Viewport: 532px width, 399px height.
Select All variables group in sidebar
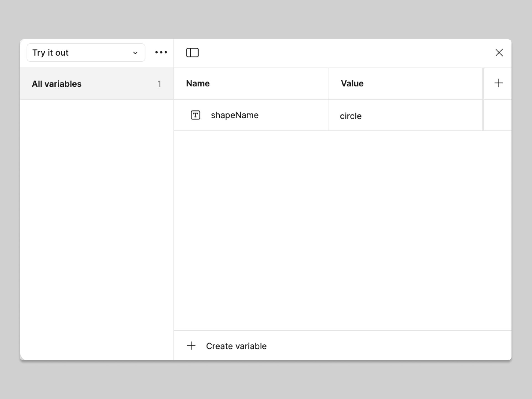[x=97, y=84]
